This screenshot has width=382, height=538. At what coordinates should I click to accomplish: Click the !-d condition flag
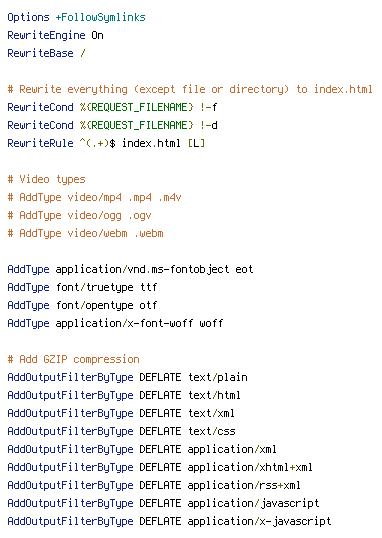point(209,125)
